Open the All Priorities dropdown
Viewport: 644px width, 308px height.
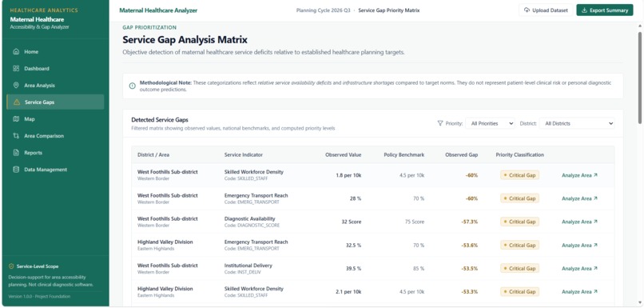click(x=490, y=123)
